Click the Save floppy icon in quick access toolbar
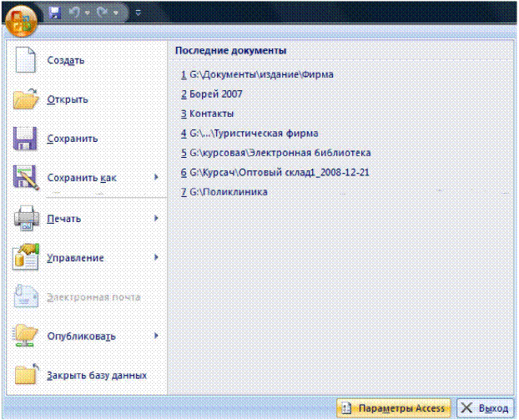 (54, 13)
